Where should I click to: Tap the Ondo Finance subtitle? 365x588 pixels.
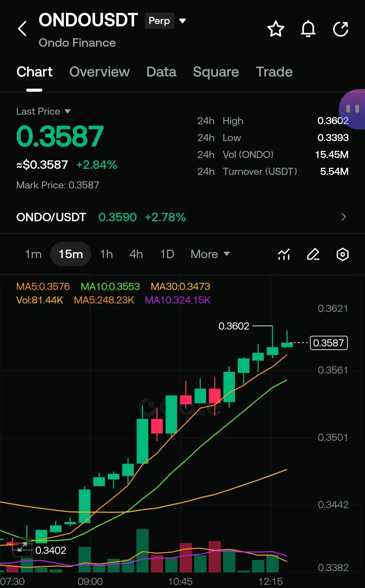point(77,43)
